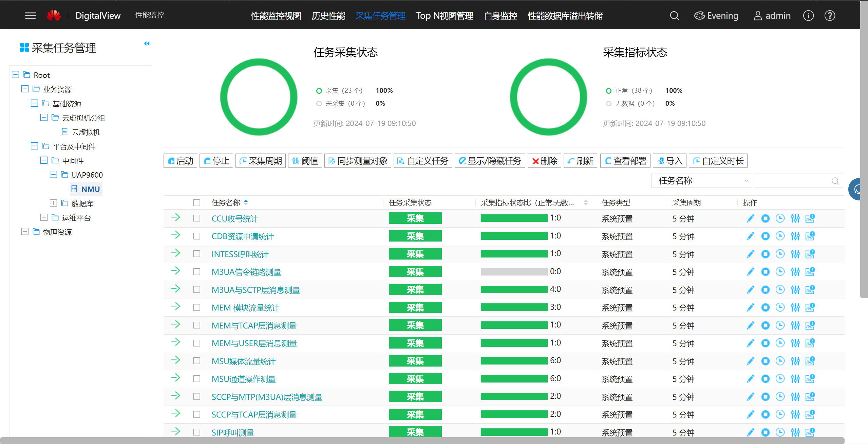Image resolution: width=868 pixels, height=444 pixels.
Task: Click the green progress bar for MSU媒体流量统计
Action: pos(514,361)
